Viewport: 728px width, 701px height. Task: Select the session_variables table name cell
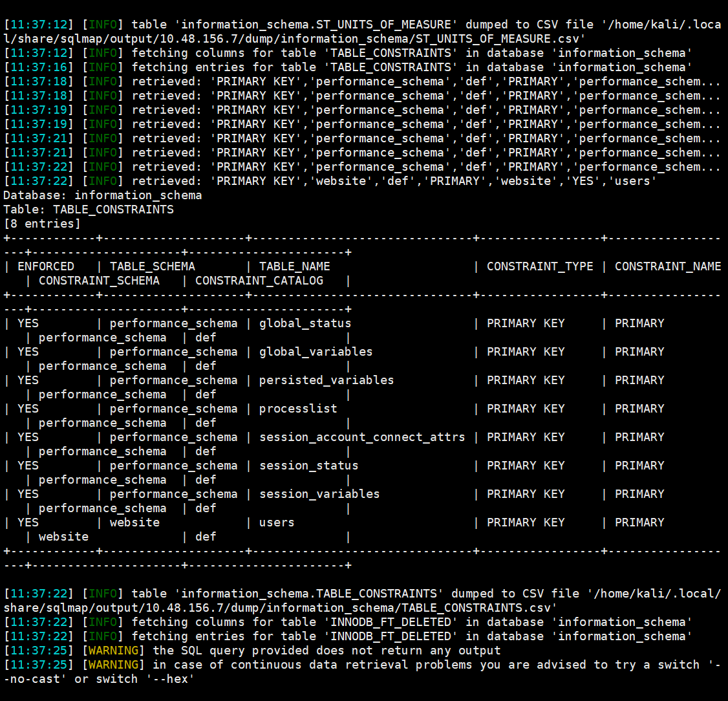pyautogui.click(x=319, y=494)
